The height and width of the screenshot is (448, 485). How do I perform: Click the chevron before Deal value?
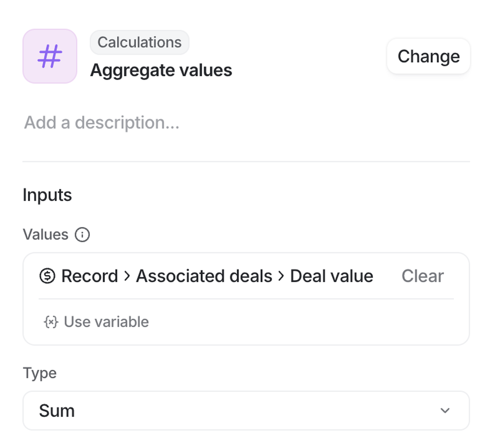tap(281, 276)
